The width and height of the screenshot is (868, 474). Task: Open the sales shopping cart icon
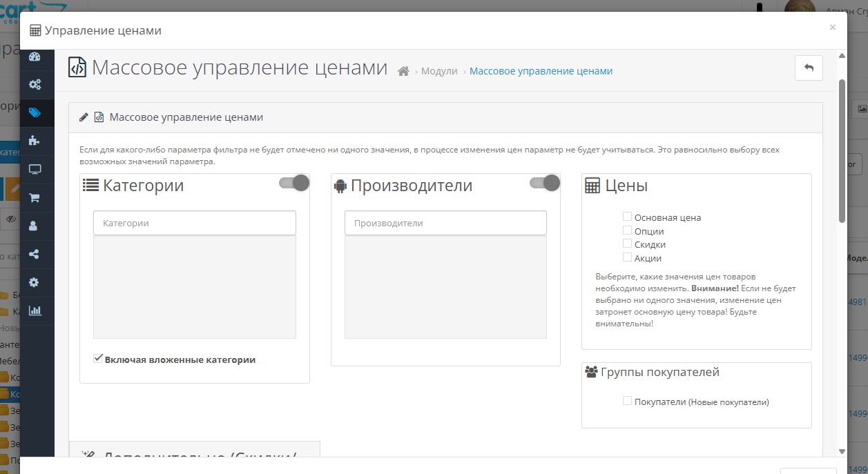pos(35,197)
